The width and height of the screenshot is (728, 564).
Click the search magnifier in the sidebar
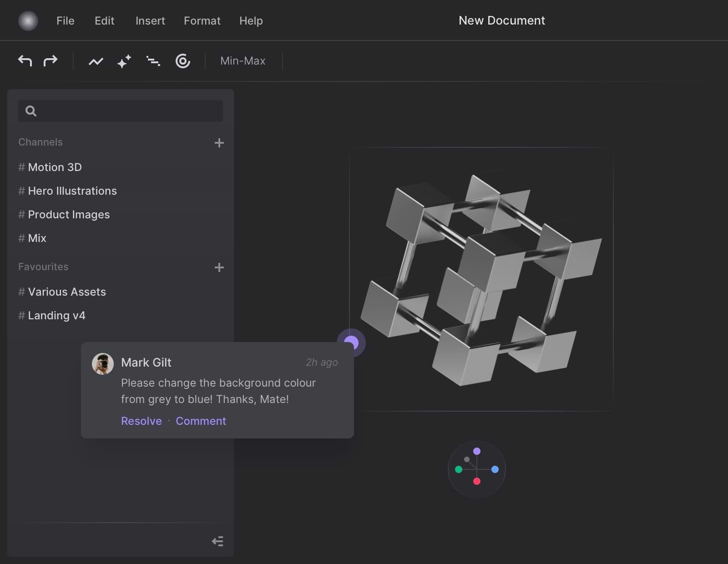[x=30, y=111]
